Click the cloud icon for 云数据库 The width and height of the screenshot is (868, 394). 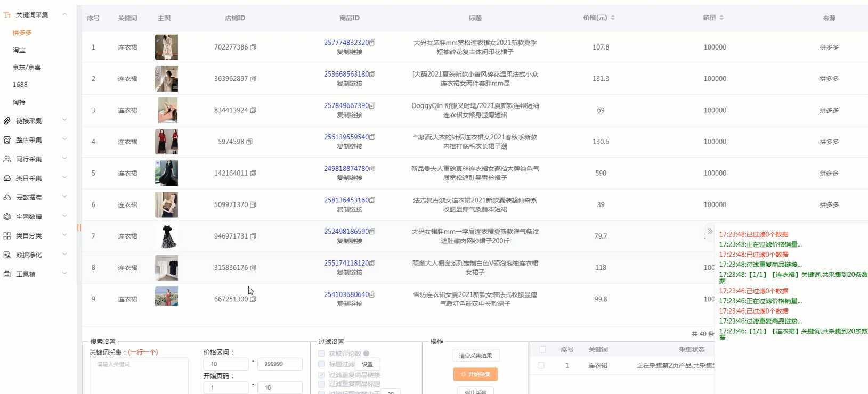[7, 198]
